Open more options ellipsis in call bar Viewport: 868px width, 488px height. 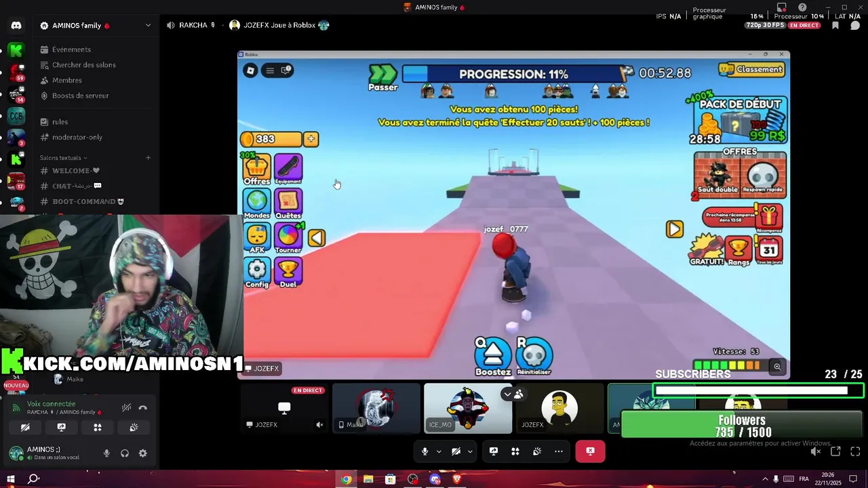coord(559,451)
